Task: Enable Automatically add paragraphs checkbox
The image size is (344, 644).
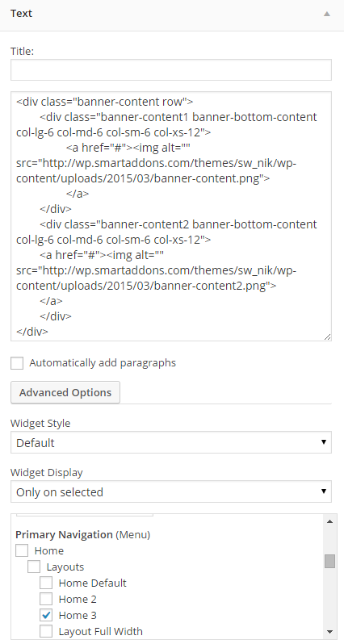Action: [x=17, y=363]
